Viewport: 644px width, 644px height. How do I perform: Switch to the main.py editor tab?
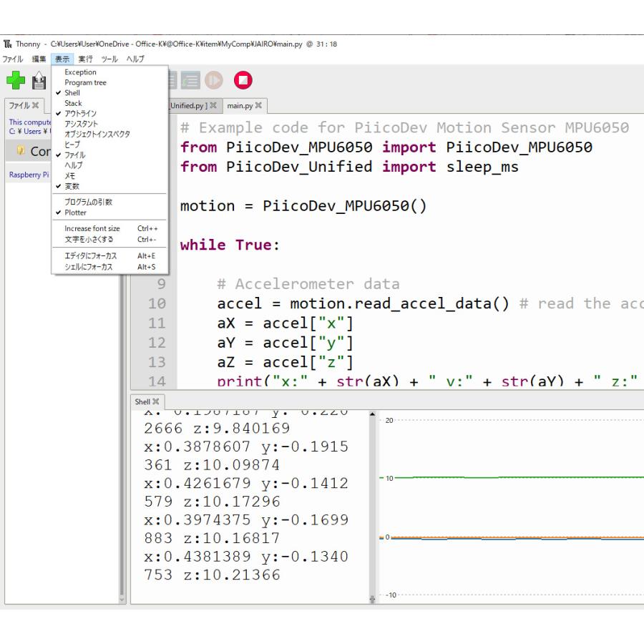pyautogui.click(x=239, y=106)
